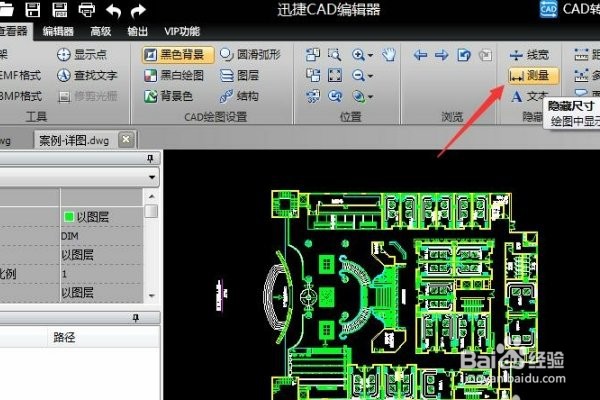Switch to the 高级 ribbon tab

pyautogui.click(x=101, y=31)
